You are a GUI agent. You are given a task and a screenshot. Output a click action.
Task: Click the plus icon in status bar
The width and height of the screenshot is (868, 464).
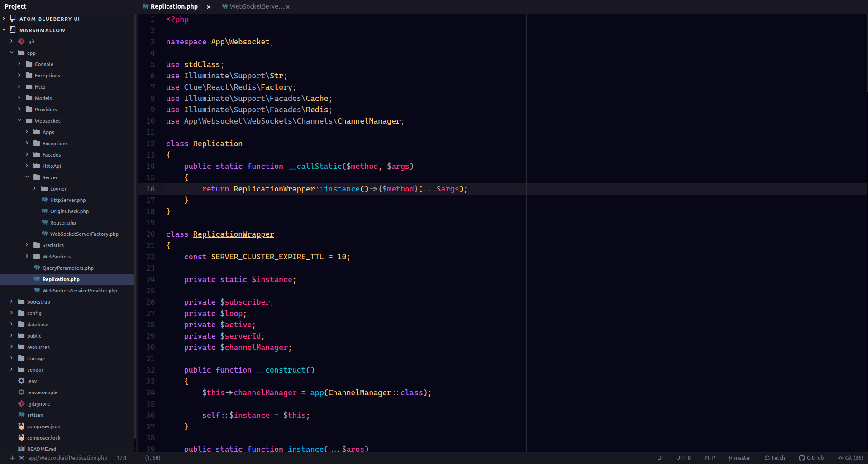tap(12, 458)
